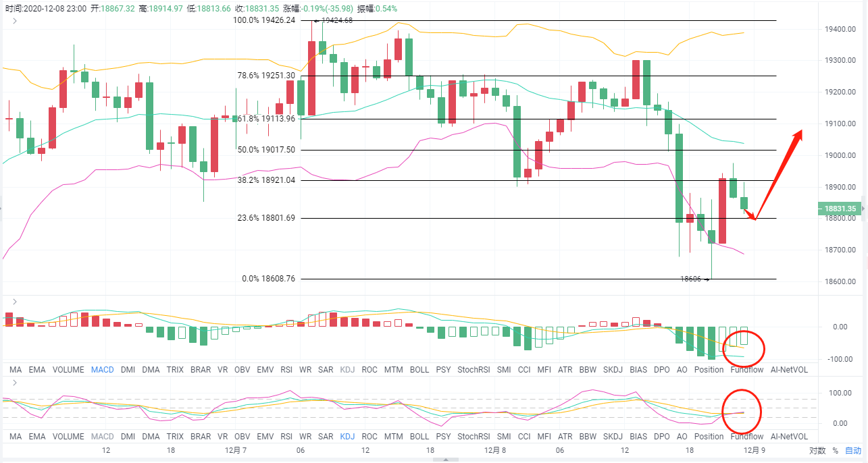Select MFI tab in the MACD panel row
This screenshot has height=463, width=868.
pyautogui.click(x=544, y=370)
